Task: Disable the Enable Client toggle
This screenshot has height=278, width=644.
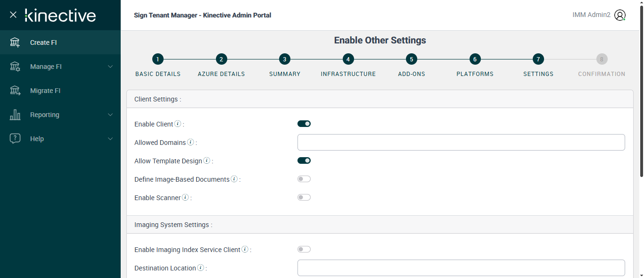Action: [x=304, y=124]
